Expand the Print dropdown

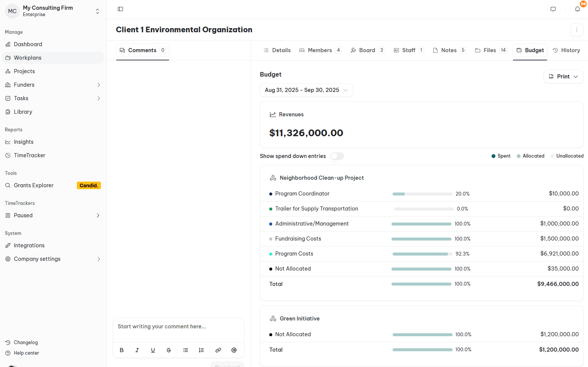click(563, 77)
